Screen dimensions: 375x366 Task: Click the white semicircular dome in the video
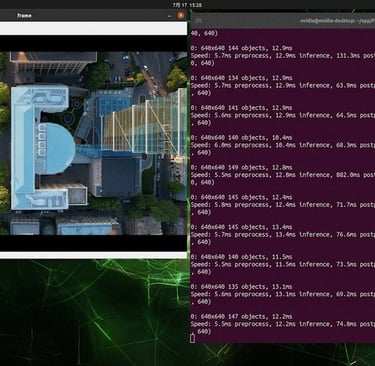57,148
